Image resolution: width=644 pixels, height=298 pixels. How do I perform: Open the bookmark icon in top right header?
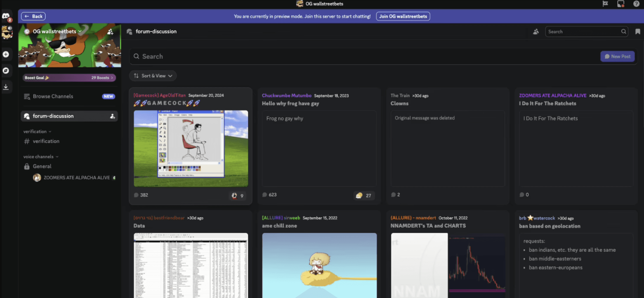[638, 32]
